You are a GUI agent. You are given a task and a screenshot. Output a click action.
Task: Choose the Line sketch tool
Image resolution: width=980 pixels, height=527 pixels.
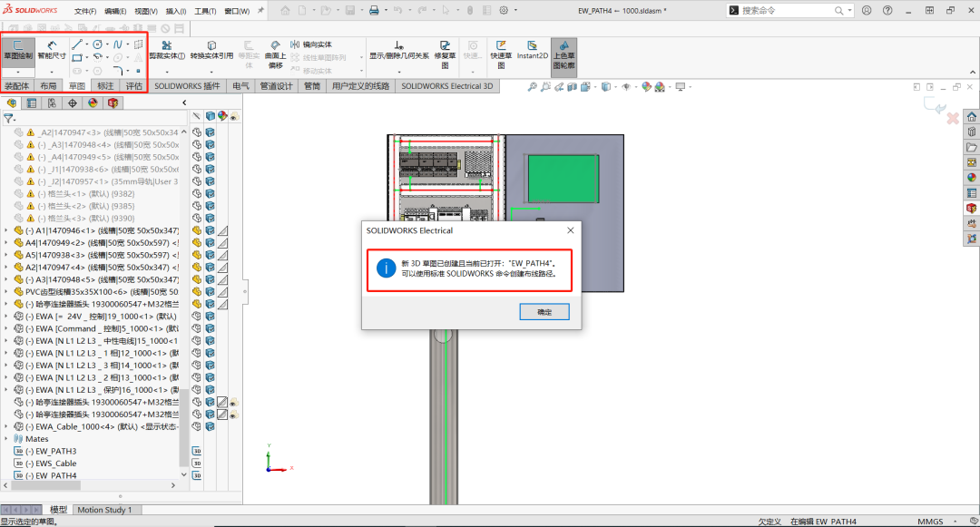(x=77, y=44)
